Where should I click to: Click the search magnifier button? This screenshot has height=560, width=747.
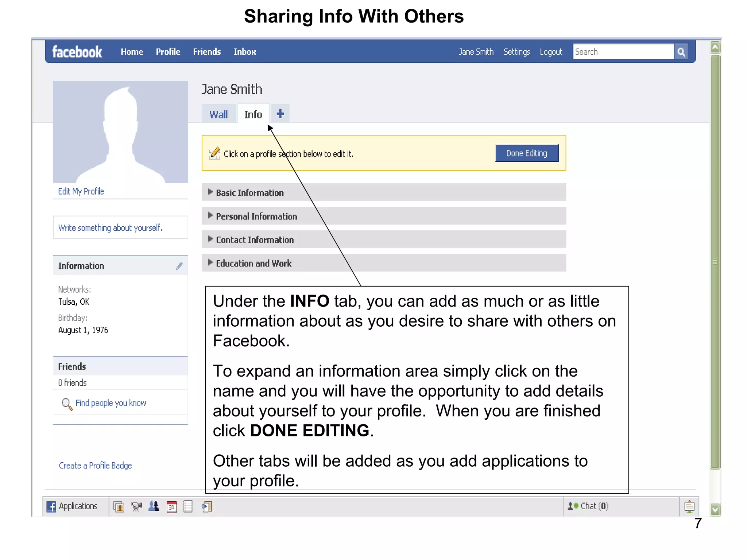[x=681, y=52]
